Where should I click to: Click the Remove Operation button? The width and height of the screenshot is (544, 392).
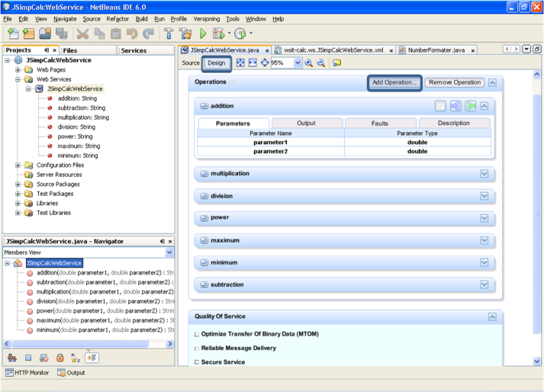point(454,82)
